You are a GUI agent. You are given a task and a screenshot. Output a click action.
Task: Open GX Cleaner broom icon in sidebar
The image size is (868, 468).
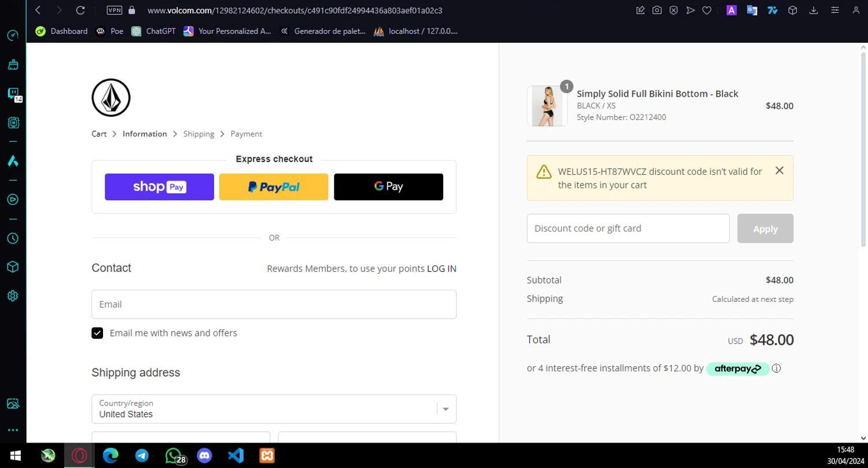click(13, 64)
